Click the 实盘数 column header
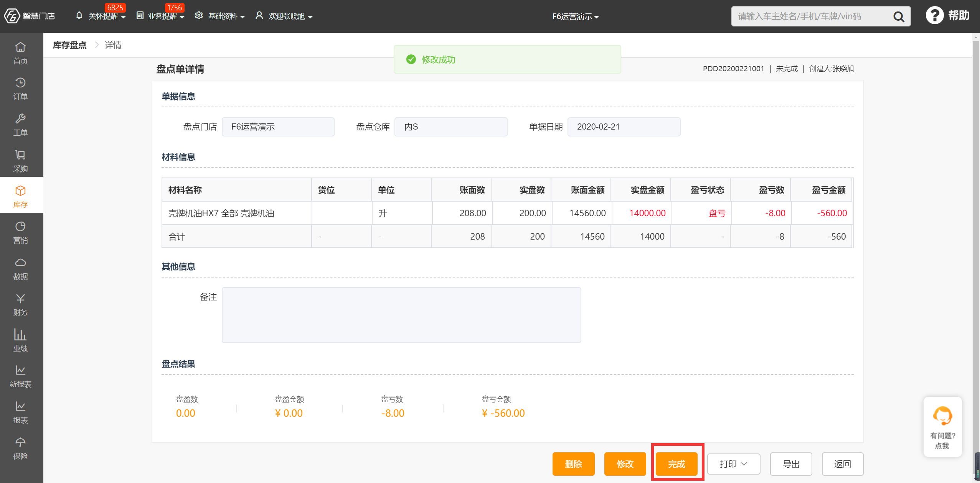The image size is (980, 483). [521, 190]
